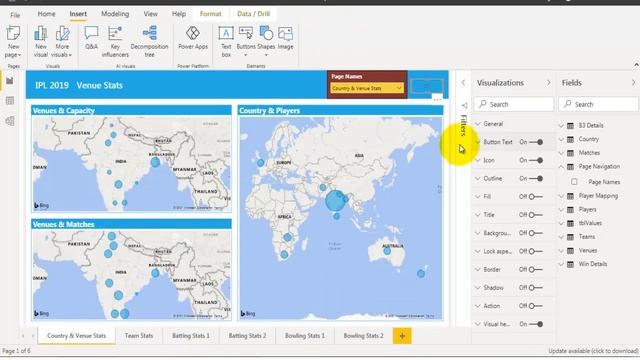Screen dimensions: 640x360
Task: Expand the Player Mapping table
Action: [x=561, y=196]
